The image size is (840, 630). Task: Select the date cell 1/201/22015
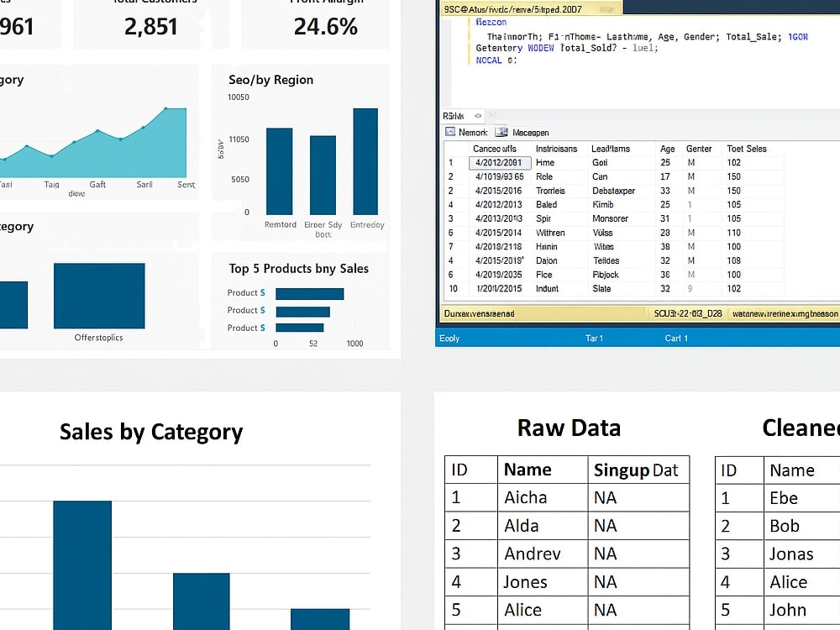coord(499,288)
